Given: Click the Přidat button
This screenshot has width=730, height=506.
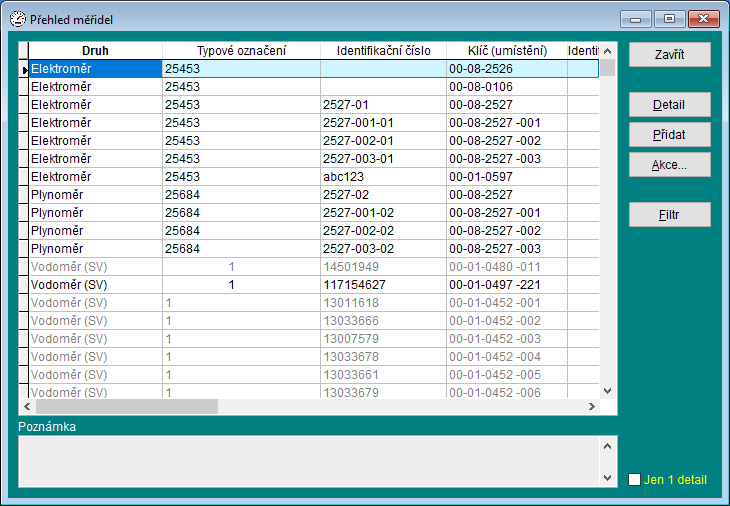Looking at the screenshot, I should [669, 134].
